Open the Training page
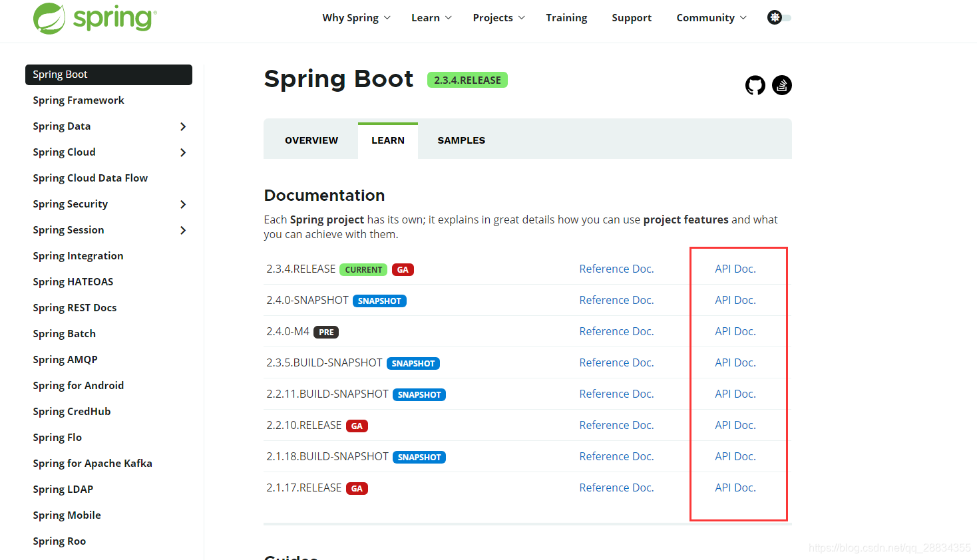Image resolution: width=977 pixels, height=560 pixels. click(566, 18)
